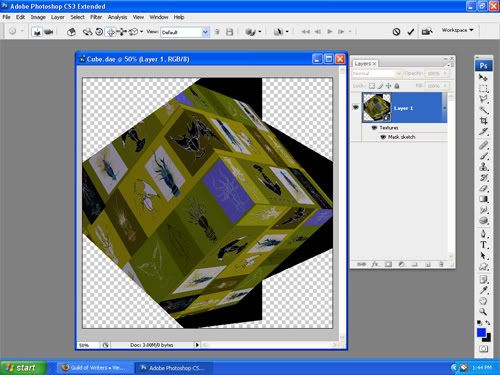Select the Crop tool

click(484, 121)
